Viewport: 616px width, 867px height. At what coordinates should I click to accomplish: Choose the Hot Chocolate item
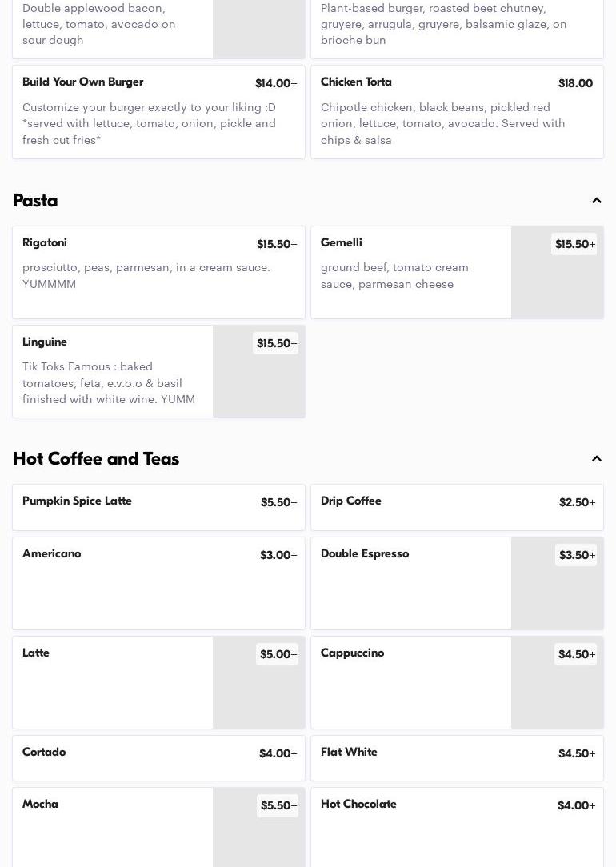pos(457,826)
